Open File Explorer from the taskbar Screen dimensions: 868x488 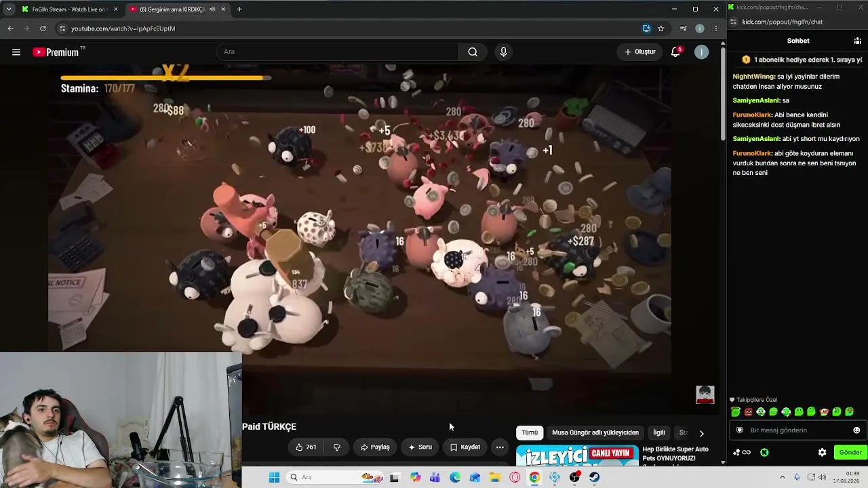[494, 478]
